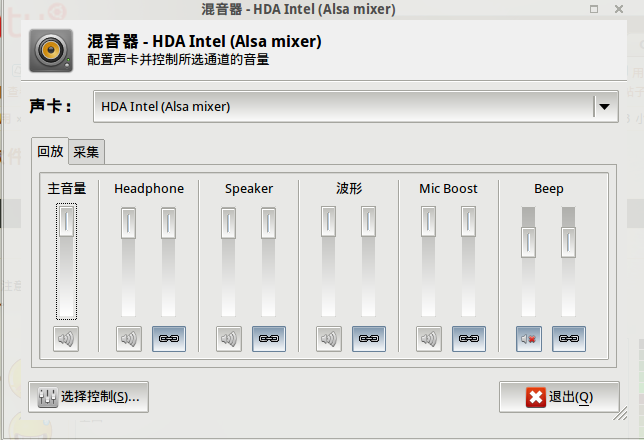Screen dimensions: 644x440
Task: Switch to the 采集 capture tab
Action: [x=86, y=152]
